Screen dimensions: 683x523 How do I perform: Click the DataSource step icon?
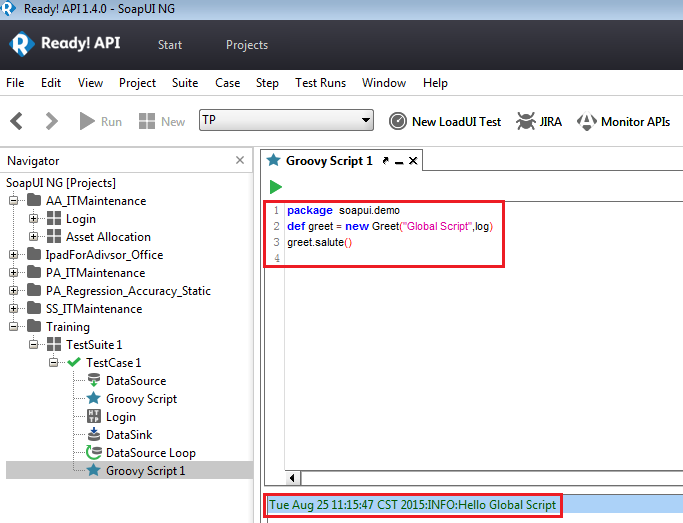click(x=94, y=380)
